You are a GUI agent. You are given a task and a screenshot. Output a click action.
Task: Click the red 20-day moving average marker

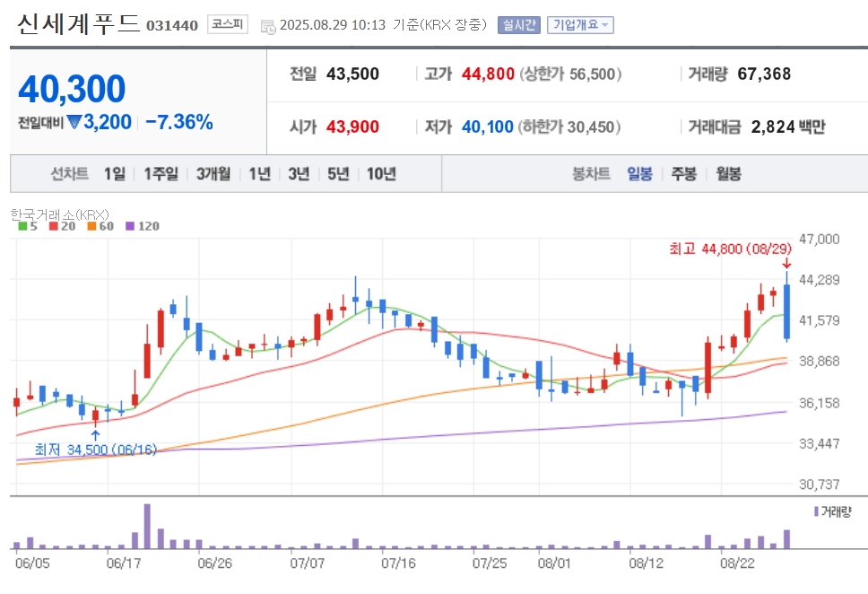tap(54, 226)
